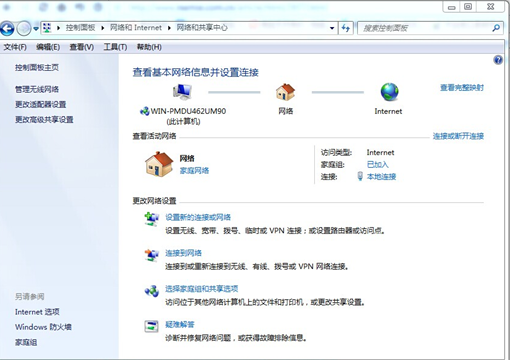Open the 查看(V) menu
This screenshot has width=510, height=360.
pos(81,47)
